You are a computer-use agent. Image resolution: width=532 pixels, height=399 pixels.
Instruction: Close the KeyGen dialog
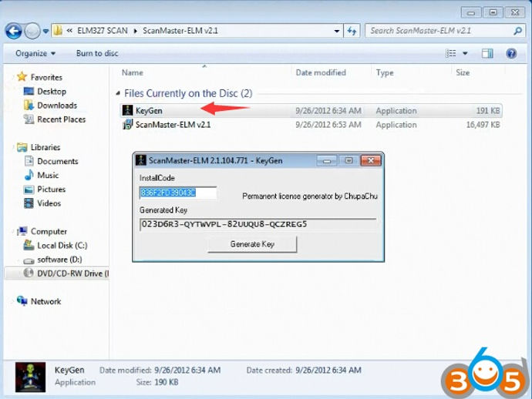(371, 161)
